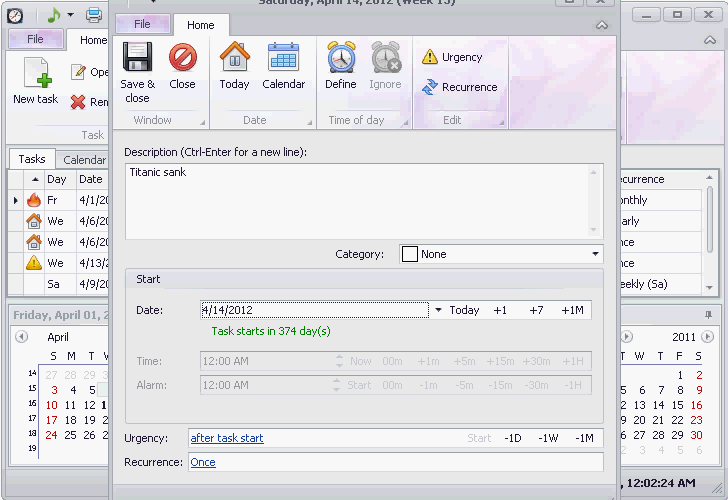Expand the Category None dropdown
The height and width of the screenshot is (500, 728).
point(501,254)
